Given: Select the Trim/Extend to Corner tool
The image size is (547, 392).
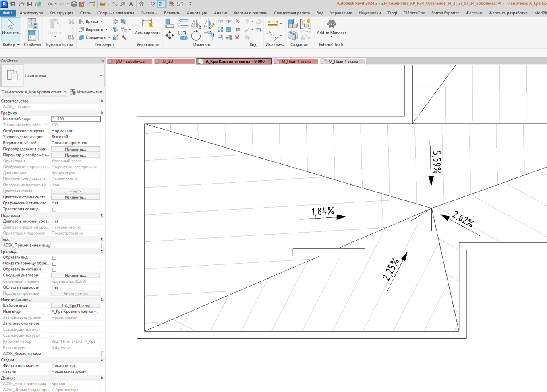Looking at the screenshot, I should point(209,36).
